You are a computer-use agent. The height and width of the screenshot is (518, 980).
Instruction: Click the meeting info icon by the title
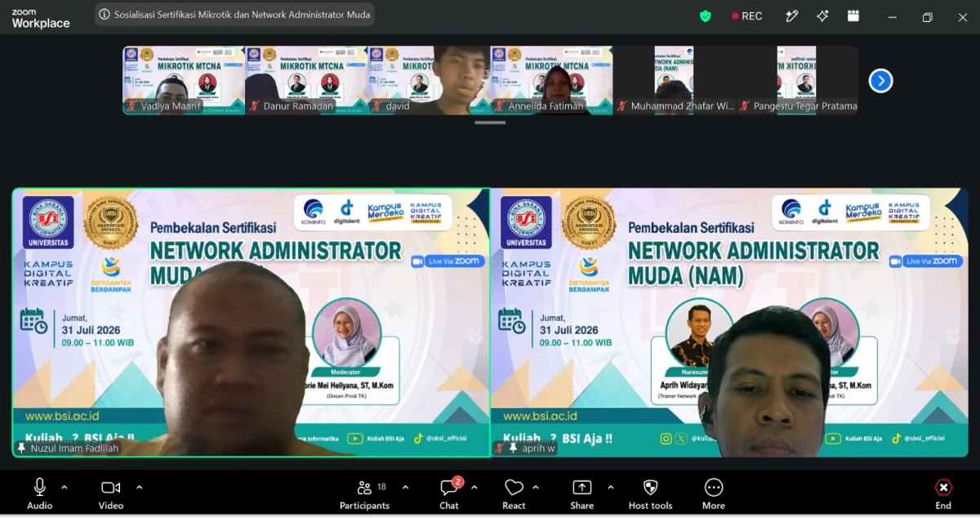pos(105,15)
